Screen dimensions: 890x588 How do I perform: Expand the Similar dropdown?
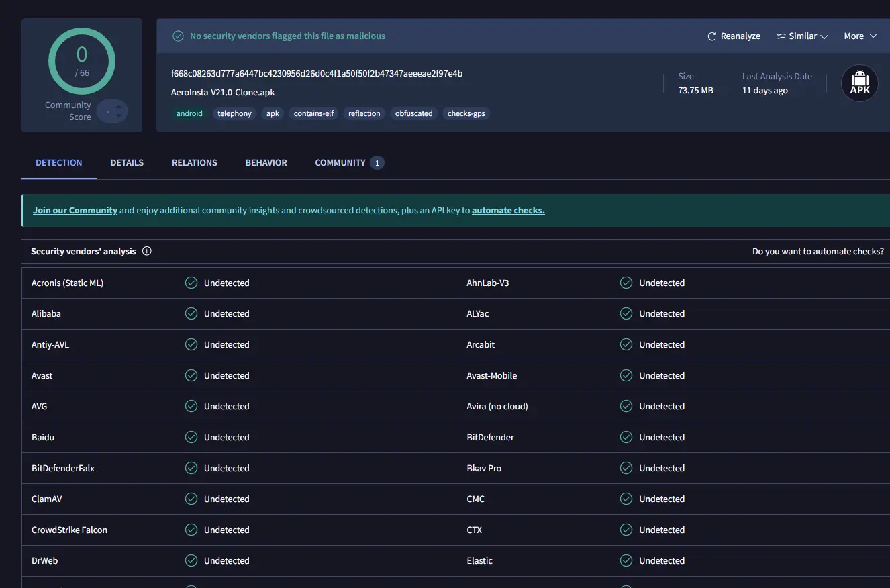pyautogui.click(x=802, y=36)
